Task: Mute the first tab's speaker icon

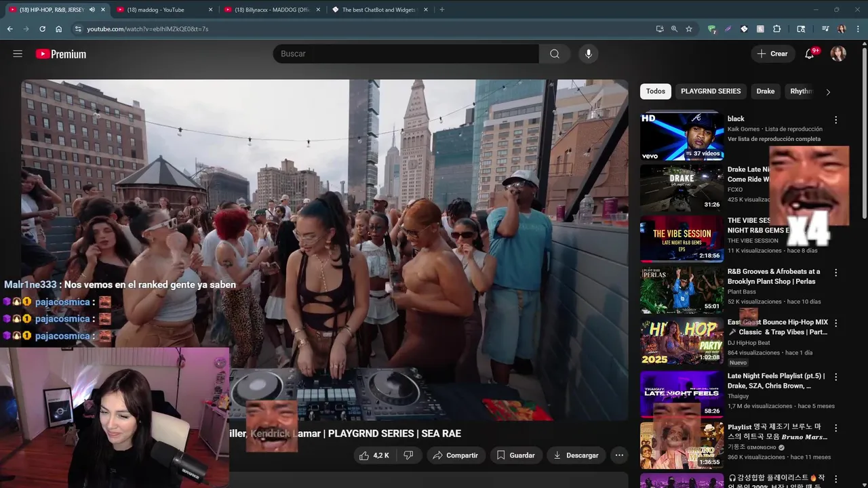Action: (x=92, y=9)
